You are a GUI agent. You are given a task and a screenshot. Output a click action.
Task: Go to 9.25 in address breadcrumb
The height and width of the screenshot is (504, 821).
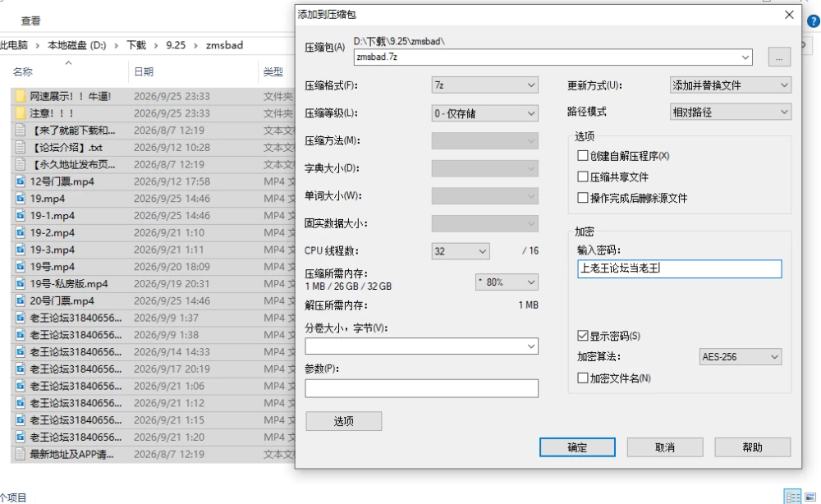click(x=176, y=45)
